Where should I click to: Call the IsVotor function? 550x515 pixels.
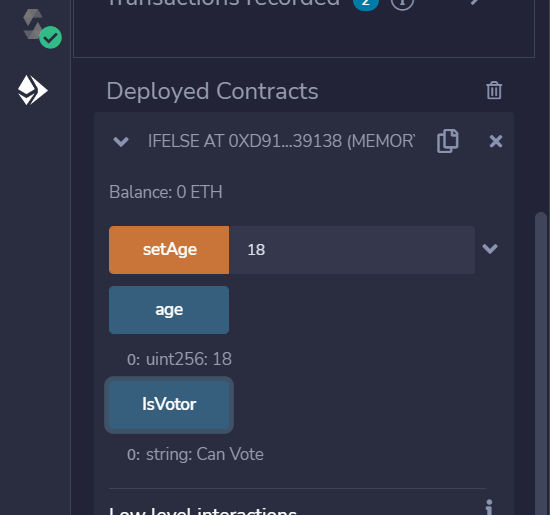169,405
